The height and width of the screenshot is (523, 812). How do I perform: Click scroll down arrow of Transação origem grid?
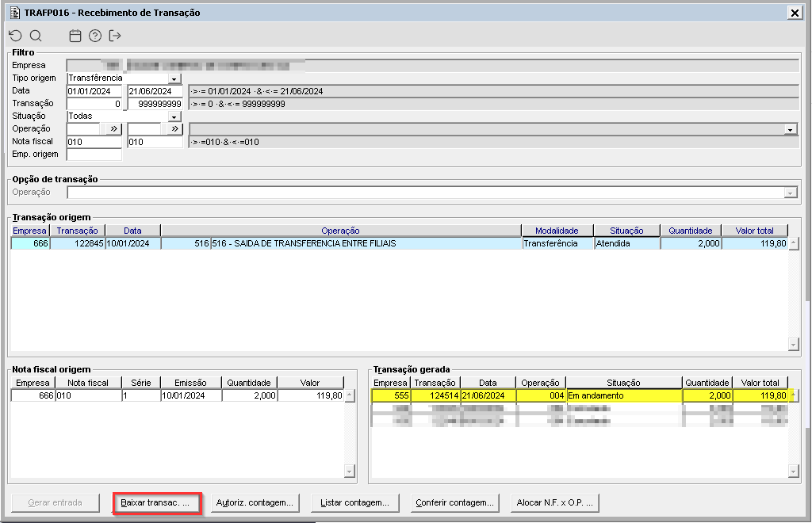[x=793, y=345]
